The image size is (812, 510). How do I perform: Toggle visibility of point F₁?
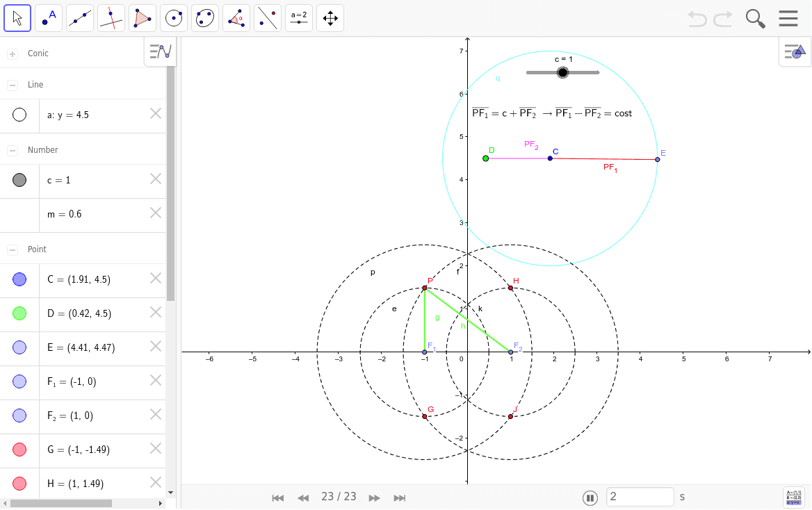[19, 381]
